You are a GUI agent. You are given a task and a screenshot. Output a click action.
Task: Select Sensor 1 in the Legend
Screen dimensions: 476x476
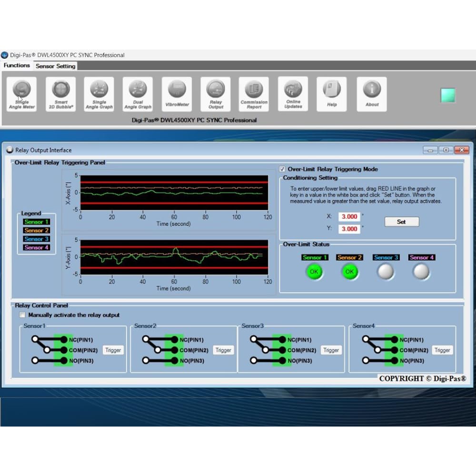pos(37,222)
